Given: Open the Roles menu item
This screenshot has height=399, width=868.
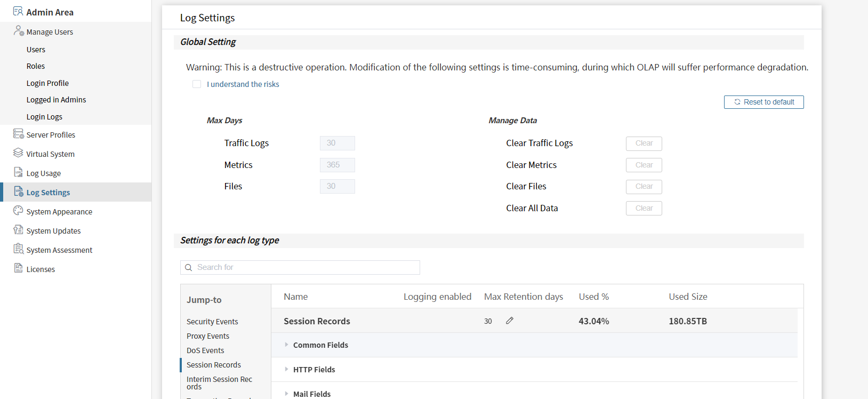Looking at the screenshot, I should tap(36, 66).
